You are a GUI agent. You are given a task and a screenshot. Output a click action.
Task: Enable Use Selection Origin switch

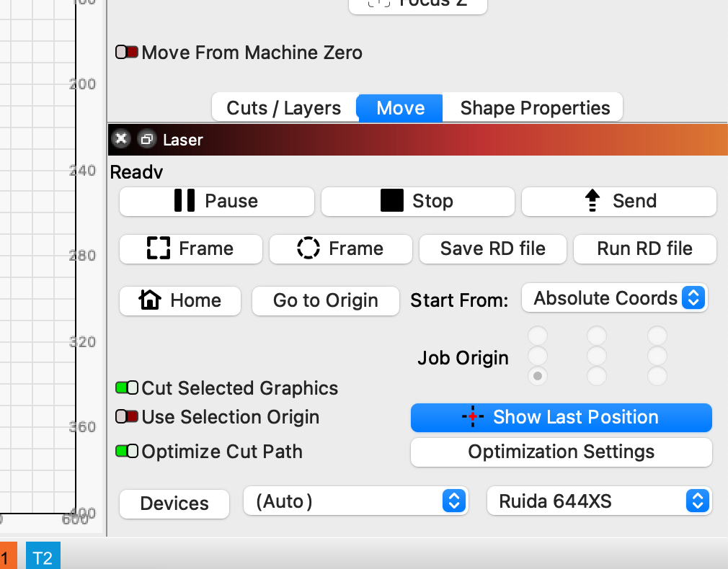127,417
